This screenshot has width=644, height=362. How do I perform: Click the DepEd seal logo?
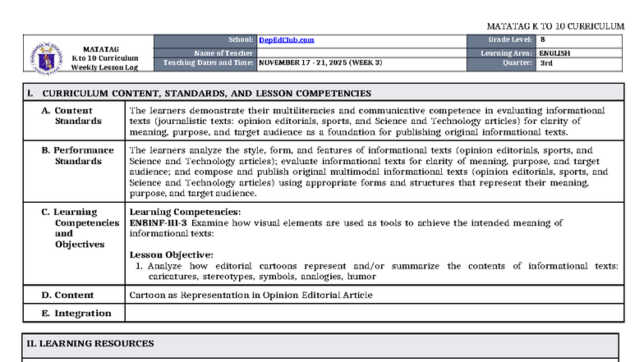pos(46,58)
